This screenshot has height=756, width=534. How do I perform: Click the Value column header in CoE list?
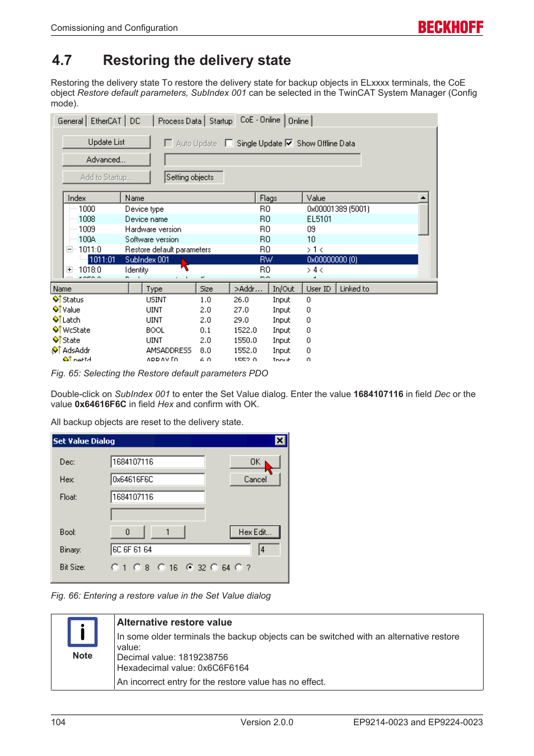coord(360,198)
